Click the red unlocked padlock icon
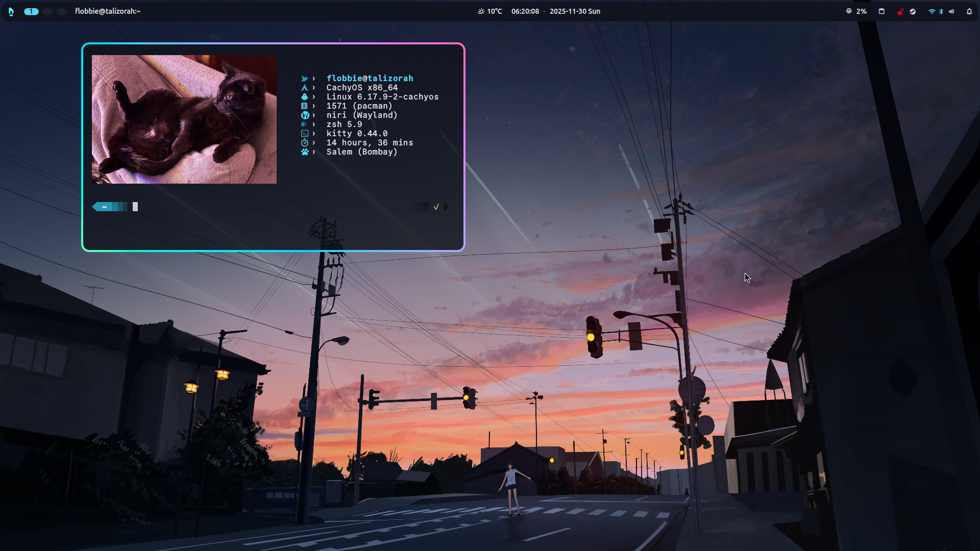980x551 pixels. point(900,12)
